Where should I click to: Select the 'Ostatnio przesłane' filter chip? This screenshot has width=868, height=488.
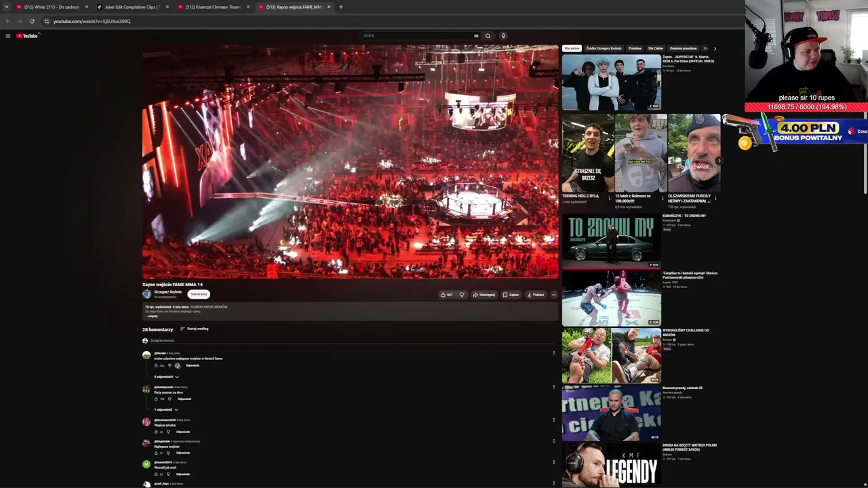coord(683,49)
